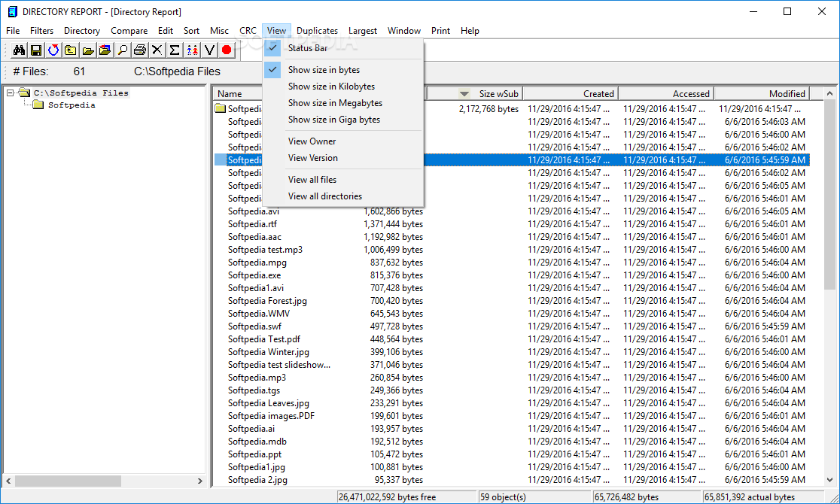Screen dimensions: 840x504
Task: Click the binoculars find icon in toolbar
Action: [x=19, y=50]
